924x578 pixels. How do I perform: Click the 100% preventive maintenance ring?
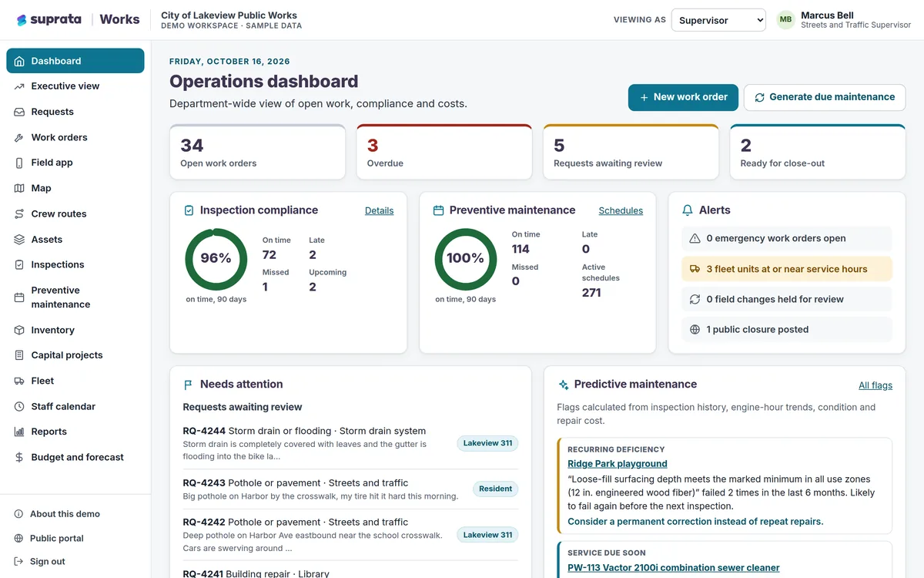pos(465,259)
